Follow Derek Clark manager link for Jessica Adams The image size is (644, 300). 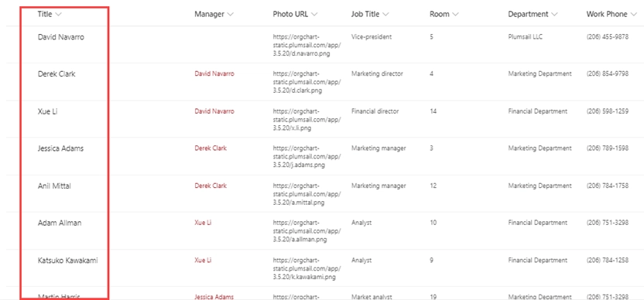pyautogui.click(x=211, y=148)
